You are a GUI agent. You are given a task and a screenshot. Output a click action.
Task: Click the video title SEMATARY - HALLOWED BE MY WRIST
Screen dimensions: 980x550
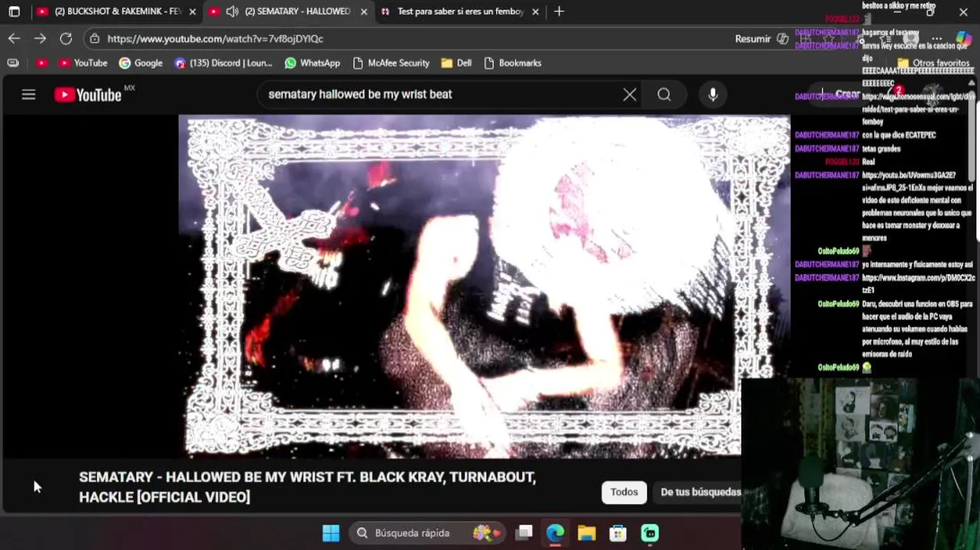[307, 487]
